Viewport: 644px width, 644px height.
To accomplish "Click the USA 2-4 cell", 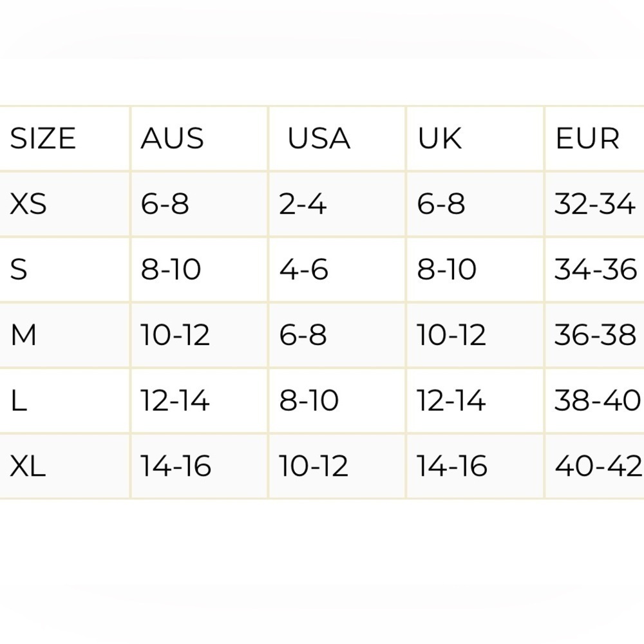I will coord(303,204).
